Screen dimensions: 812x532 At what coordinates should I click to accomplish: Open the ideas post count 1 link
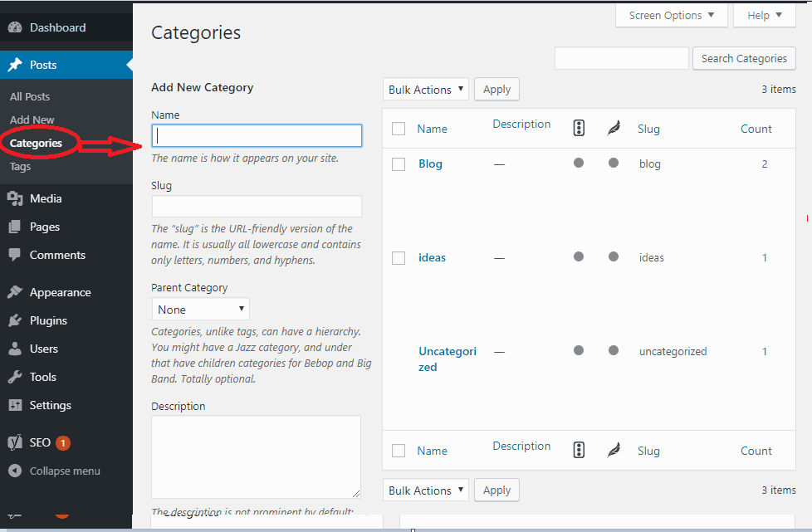[765, 258]
